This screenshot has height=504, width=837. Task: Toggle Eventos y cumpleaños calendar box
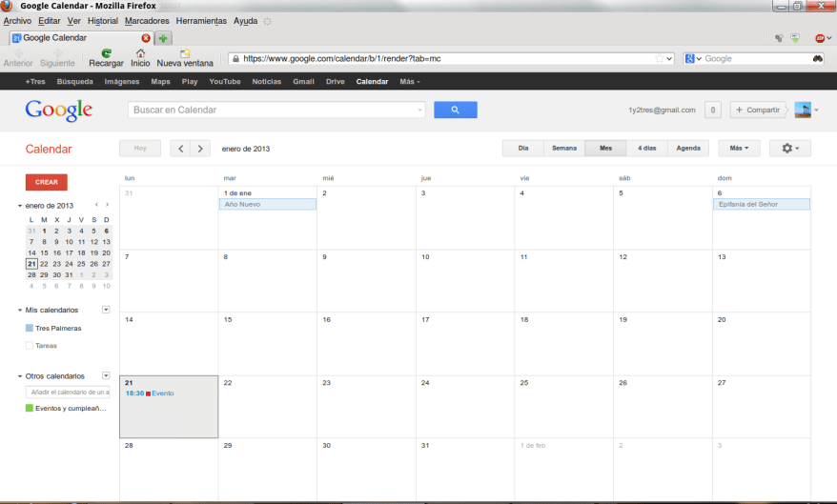tap(30, 408)
